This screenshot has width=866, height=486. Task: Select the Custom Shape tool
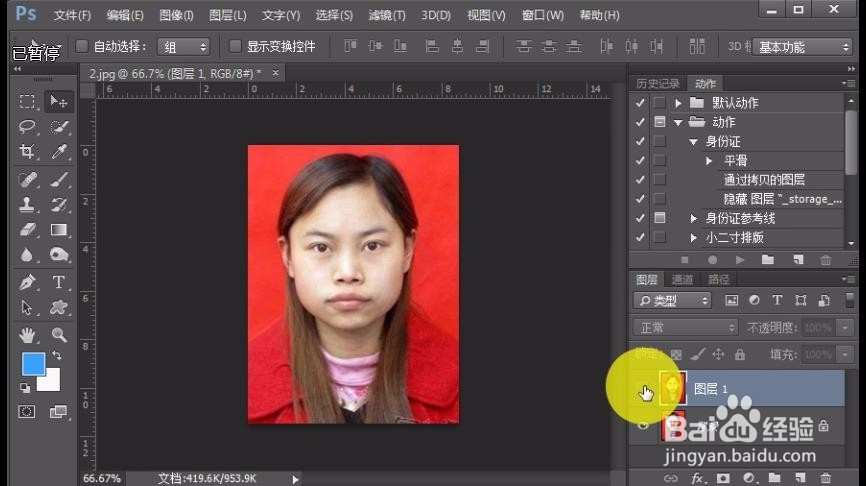click(59, 307)
